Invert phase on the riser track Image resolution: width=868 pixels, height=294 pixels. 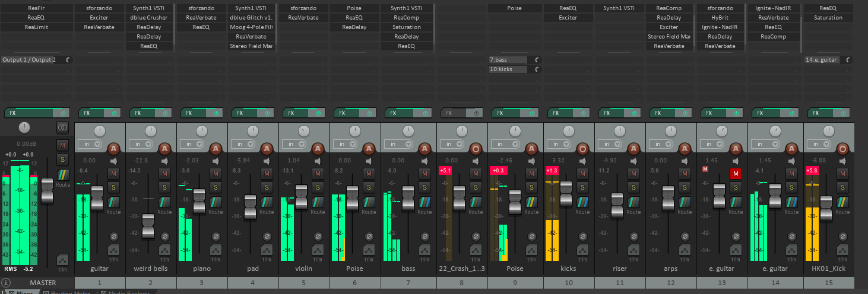click(x=633, y=237)
